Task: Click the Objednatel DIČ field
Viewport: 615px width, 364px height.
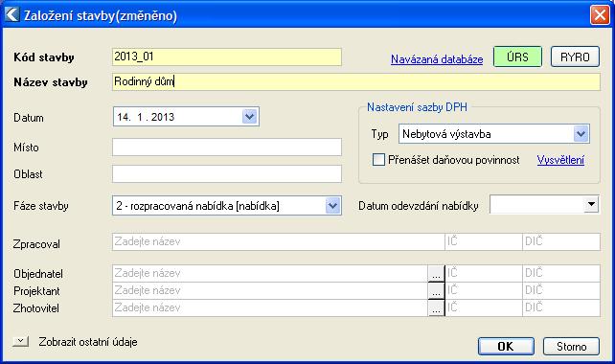Action: click(x=561, y=273)
